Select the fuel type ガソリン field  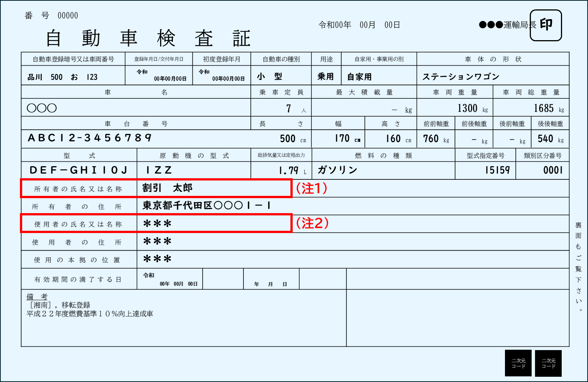(337, 170)
